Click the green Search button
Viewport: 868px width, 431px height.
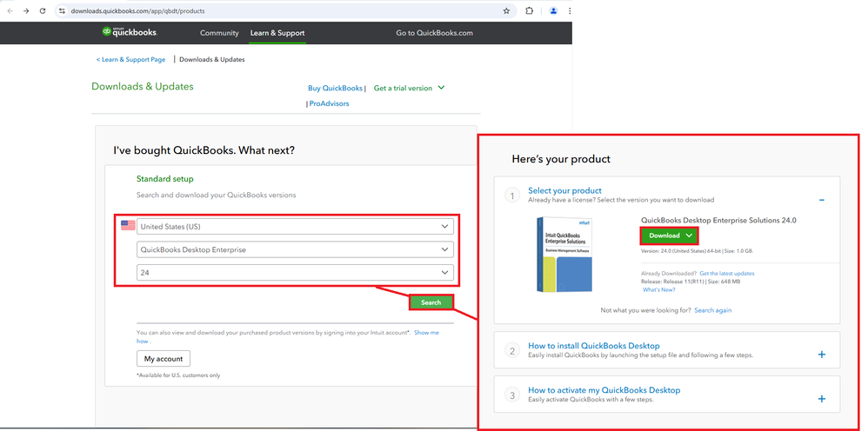coord(431,302)
